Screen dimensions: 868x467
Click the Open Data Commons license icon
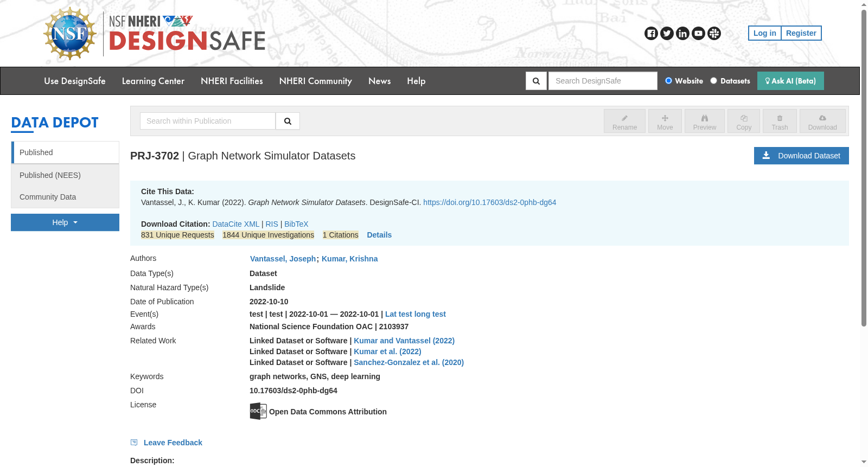pos(258,411)
